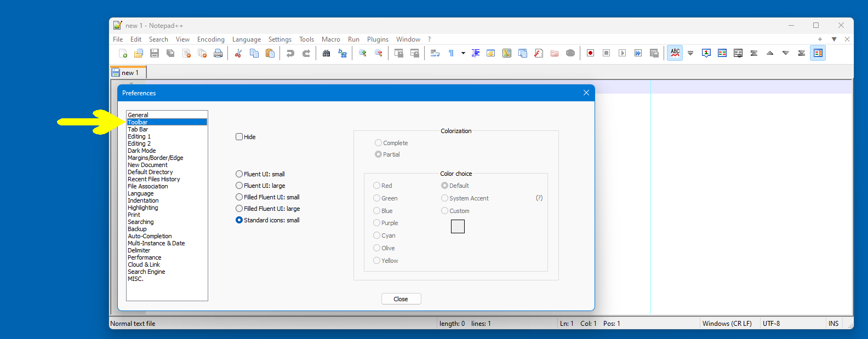Click the Close All documents toolbar icon
868x339 pixels.
click(x=202, y=53)
